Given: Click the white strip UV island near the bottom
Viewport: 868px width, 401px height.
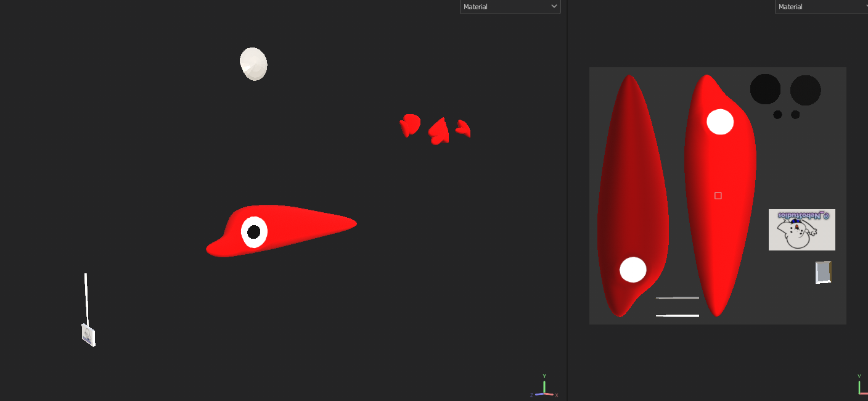Looking at the screenshot, I should point(678,316).
